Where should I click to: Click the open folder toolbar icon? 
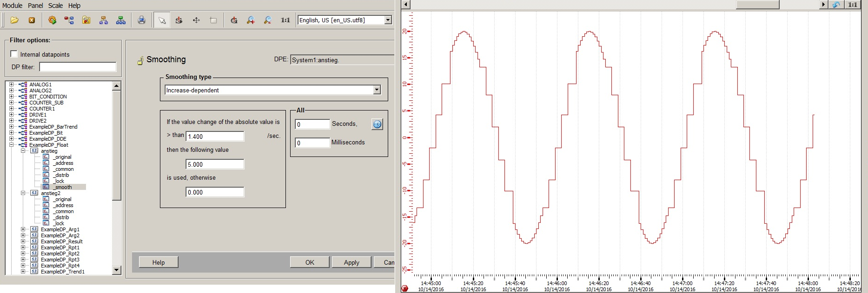[x=14, y=20]
